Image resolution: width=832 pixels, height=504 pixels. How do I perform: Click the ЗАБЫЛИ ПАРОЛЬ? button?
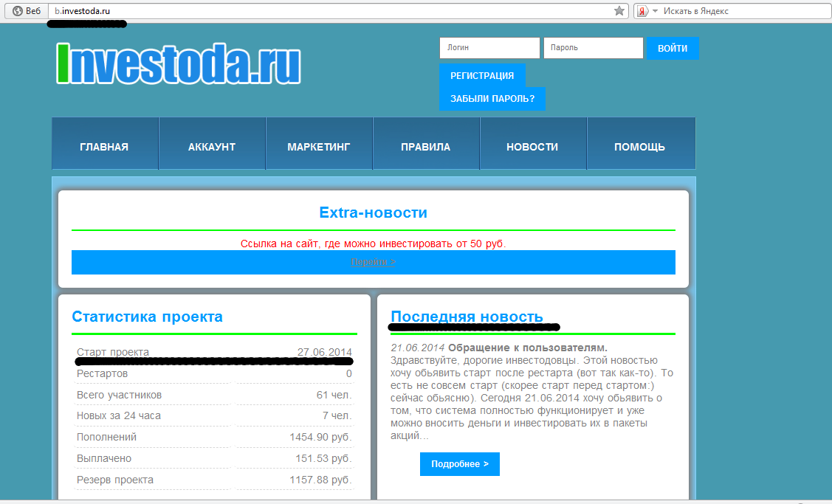492,98
